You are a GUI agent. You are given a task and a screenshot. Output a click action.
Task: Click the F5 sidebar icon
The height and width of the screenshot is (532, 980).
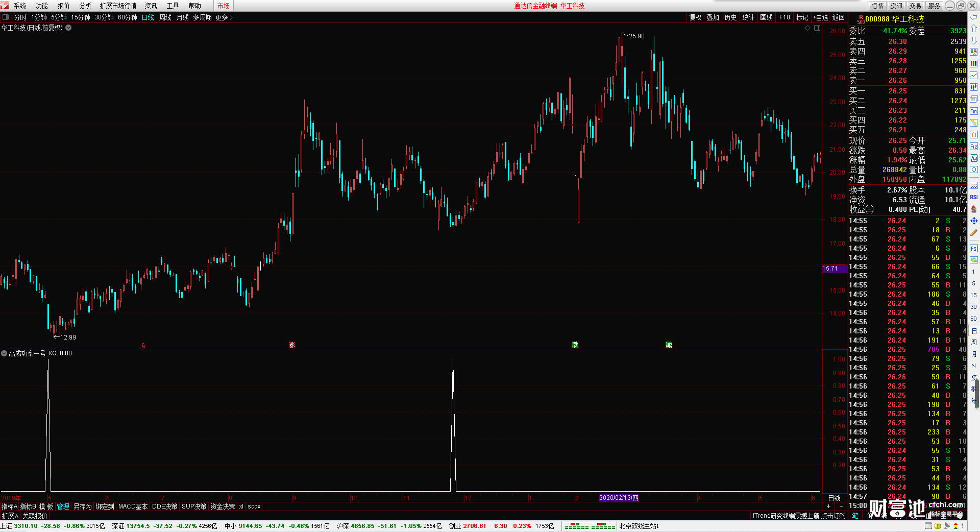pos(974,248)
